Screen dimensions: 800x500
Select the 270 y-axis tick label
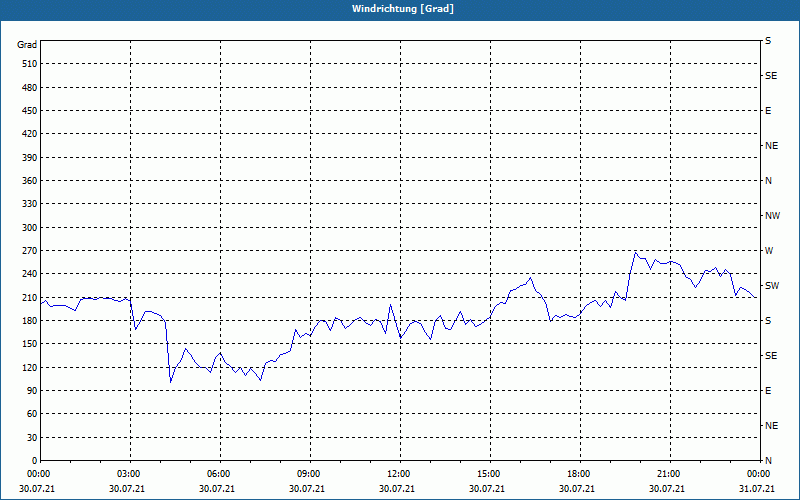click(x=28, y=251)
